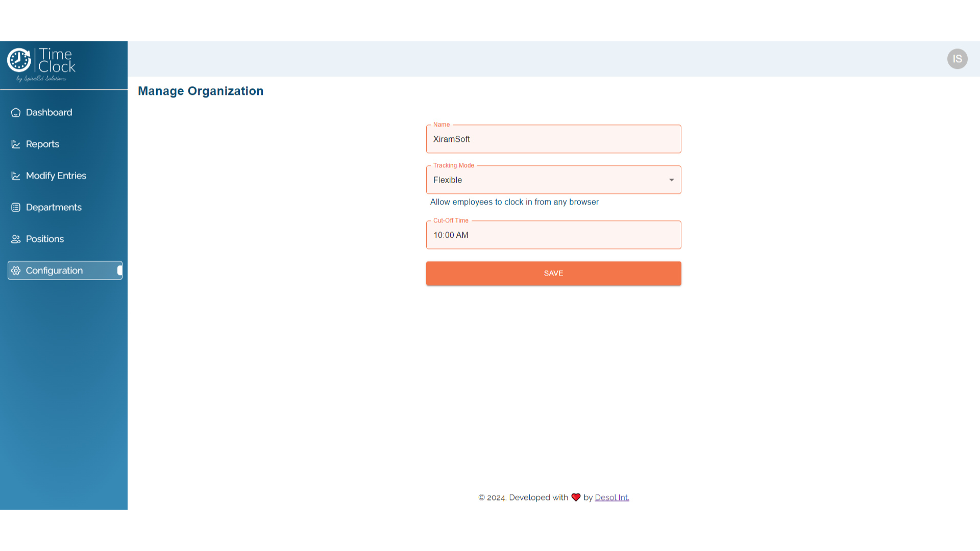
Task: Click the Reports chart icon
Action: (16, 144)
